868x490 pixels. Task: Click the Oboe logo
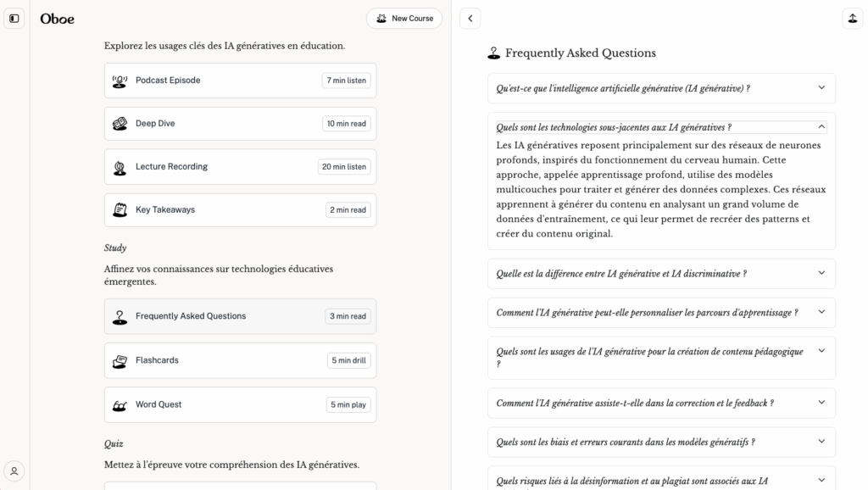[57, 19]
